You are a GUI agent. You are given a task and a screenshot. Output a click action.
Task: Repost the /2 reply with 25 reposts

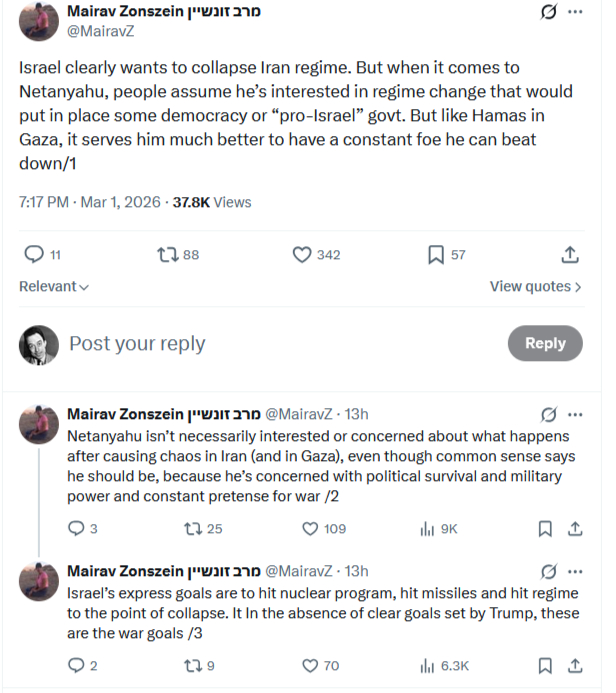186,528
